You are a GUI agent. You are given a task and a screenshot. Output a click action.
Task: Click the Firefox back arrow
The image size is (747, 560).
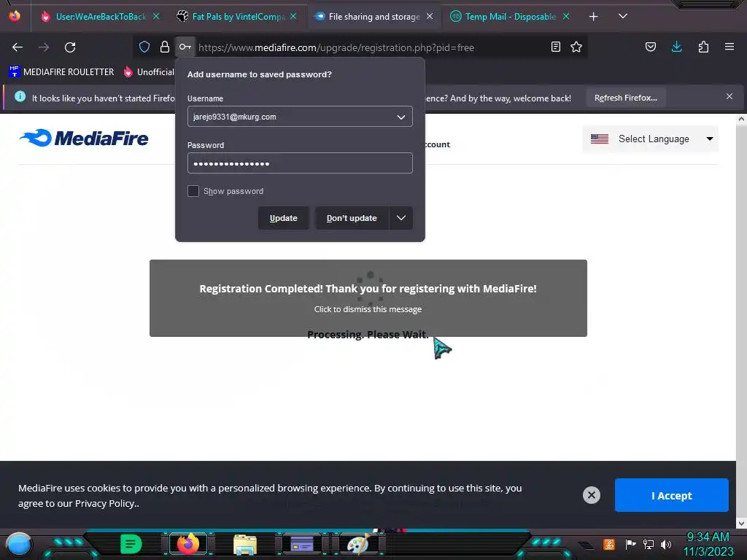(18, 47)
